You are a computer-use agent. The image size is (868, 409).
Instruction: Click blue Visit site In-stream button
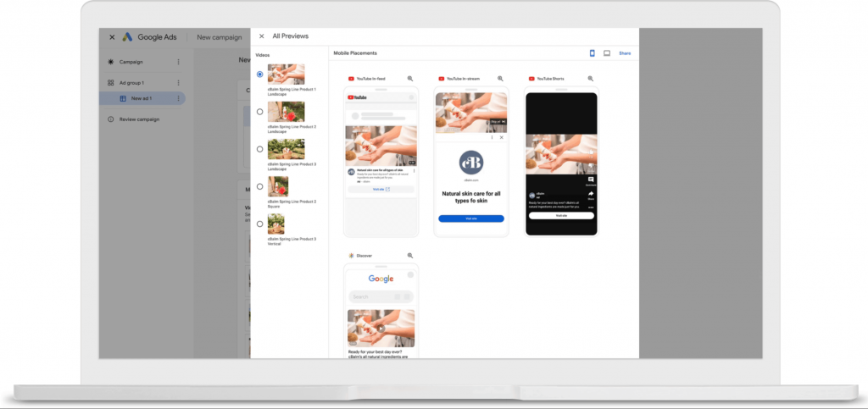[471, 218]
